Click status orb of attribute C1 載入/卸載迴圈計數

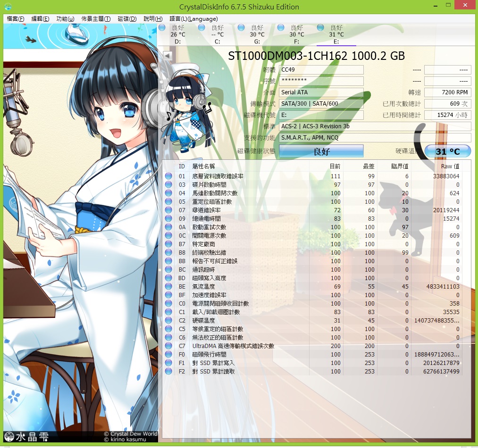pyautogui.click(x=168, y=312)
